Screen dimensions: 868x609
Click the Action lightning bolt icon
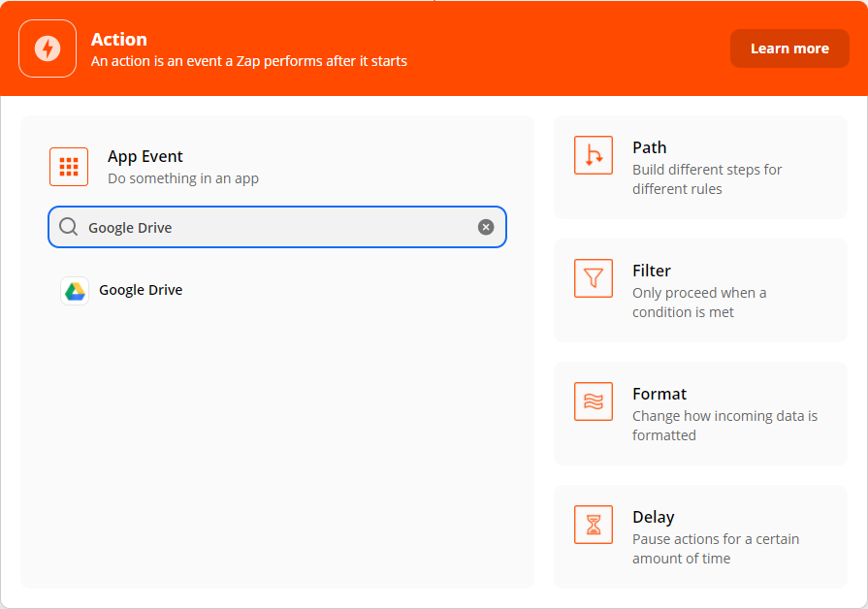pos(48,48)
